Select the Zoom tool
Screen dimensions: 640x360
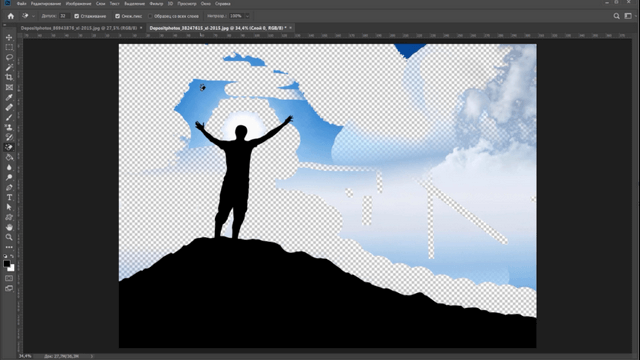pyautogui.click(x=9, y=237)
